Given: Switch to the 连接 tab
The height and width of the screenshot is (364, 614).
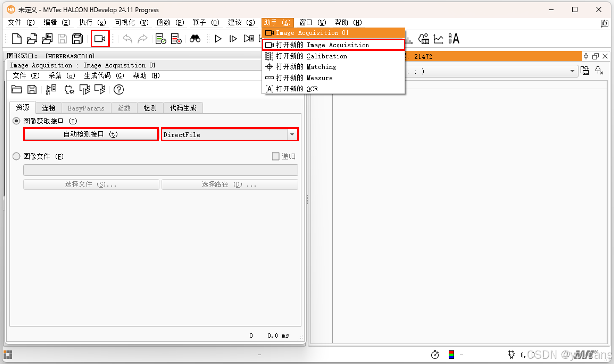Looking at the screenshot, I should 49,108.
